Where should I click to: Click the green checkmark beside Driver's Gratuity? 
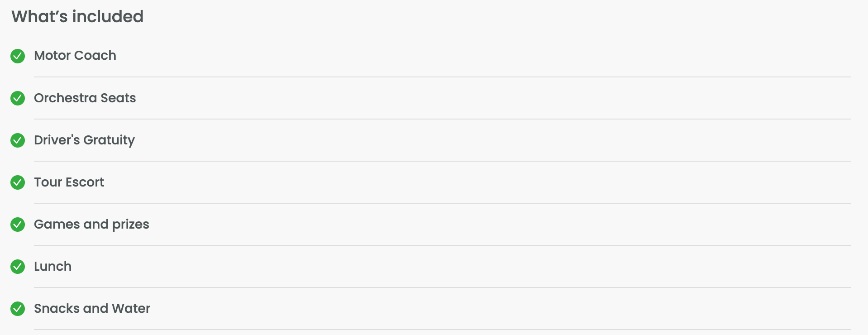(x=18, y=140)
